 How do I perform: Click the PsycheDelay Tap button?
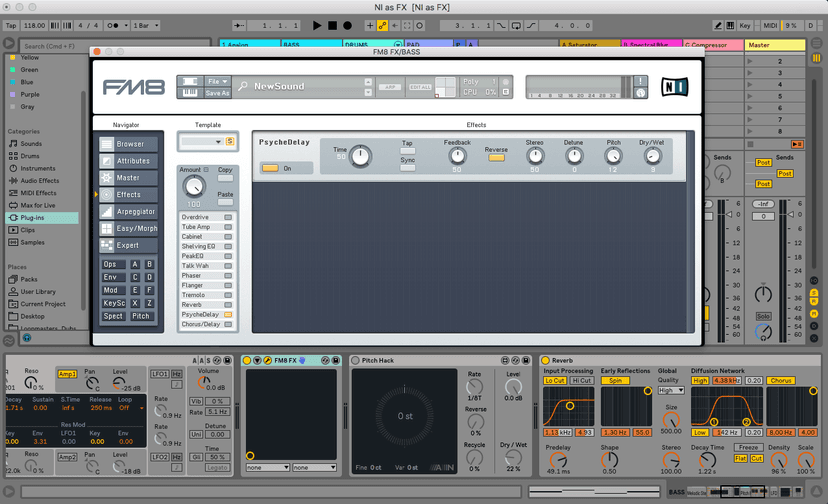tap(408, 151)
